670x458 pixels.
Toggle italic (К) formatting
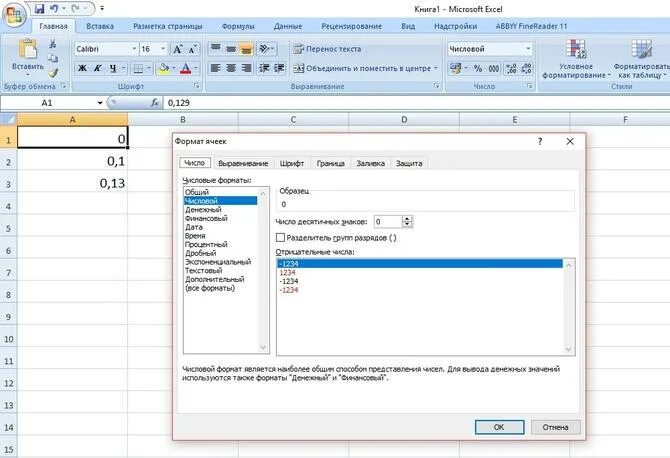tap(97, 68)
